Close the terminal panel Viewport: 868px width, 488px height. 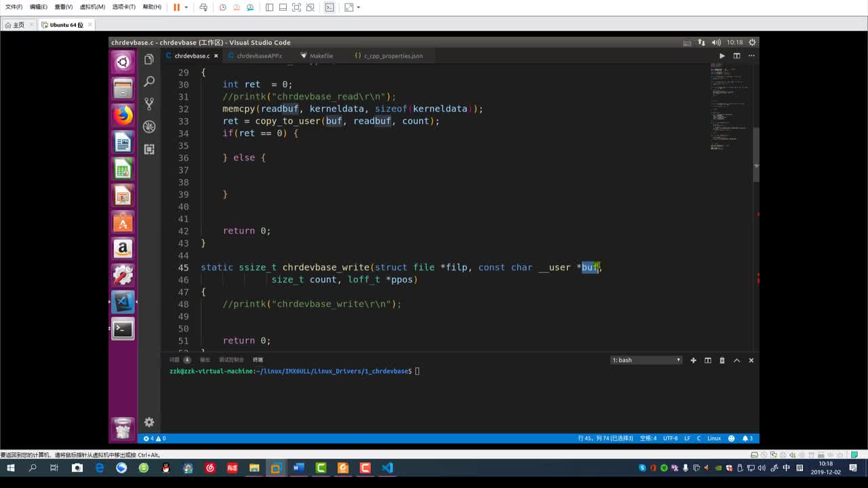pos(751,360)
